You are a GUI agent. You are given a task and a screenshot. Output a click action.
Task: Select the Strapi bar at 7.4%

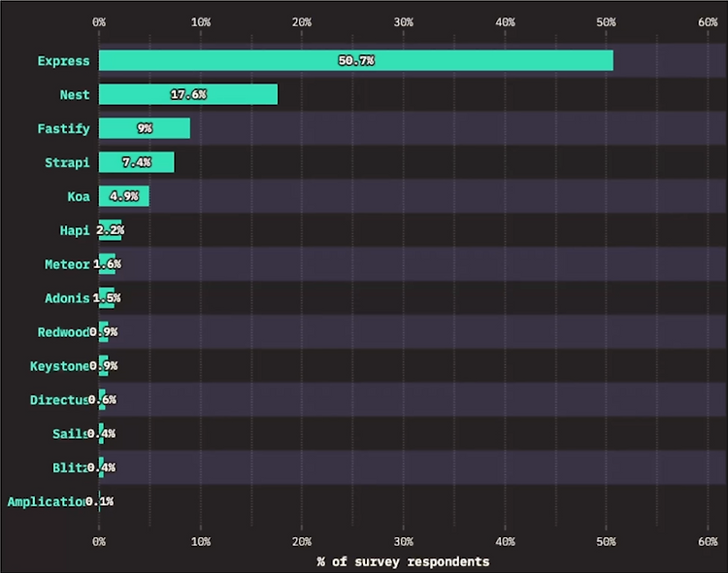(x=137, y=162)
